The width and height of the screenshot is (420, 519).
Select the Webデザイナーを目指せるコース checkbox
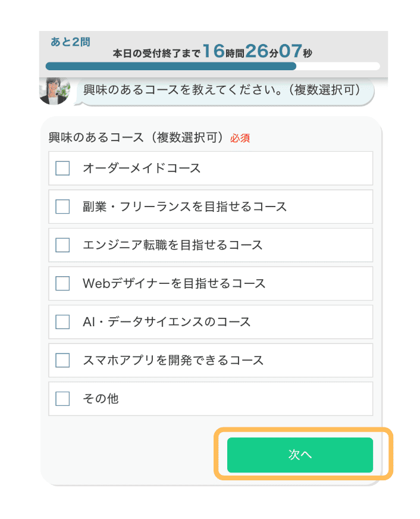(62, 283)
